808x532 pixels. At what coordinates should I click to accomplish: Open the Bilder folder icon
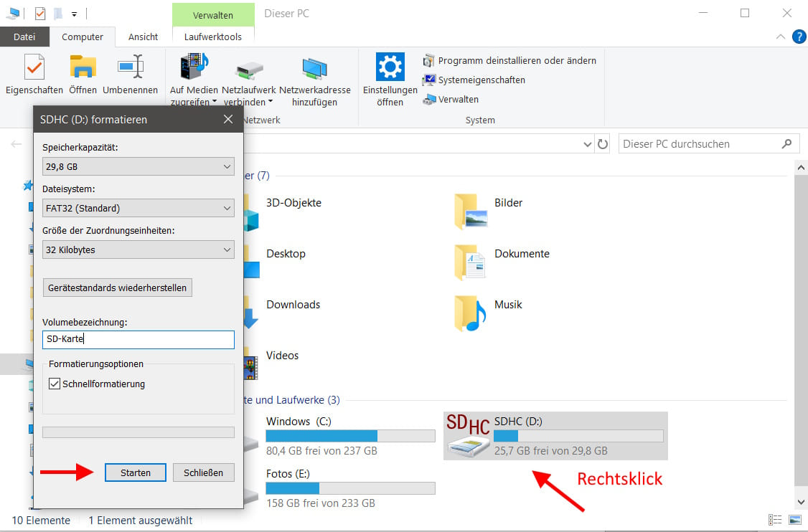470,211
